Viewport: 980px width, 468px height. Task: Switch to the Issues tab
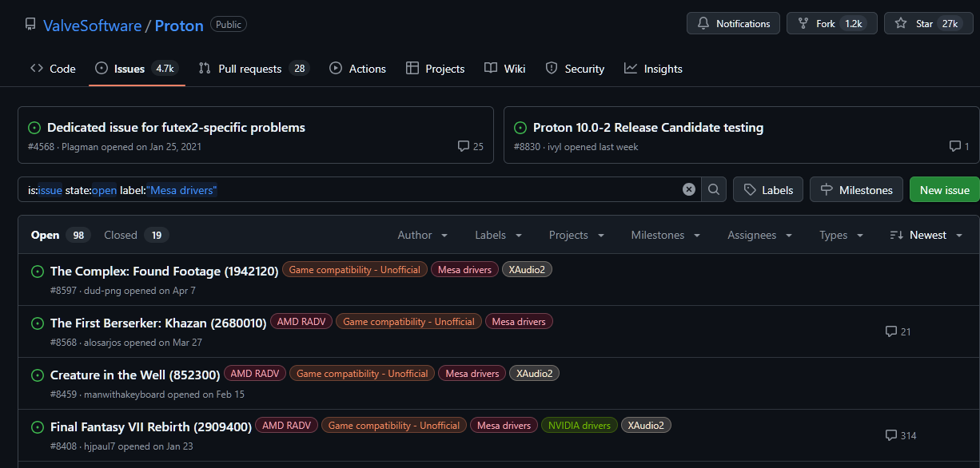click(x=136, y=69)
